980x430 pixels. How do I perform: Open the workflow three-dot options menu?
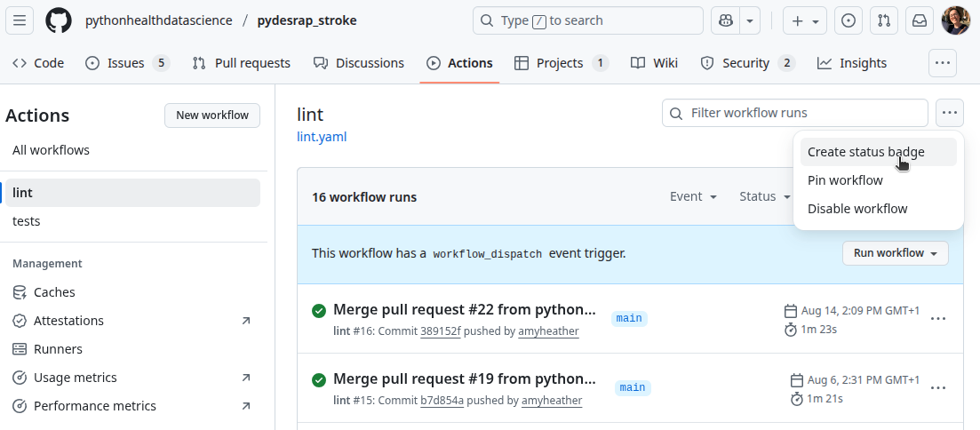coord(950,113)
